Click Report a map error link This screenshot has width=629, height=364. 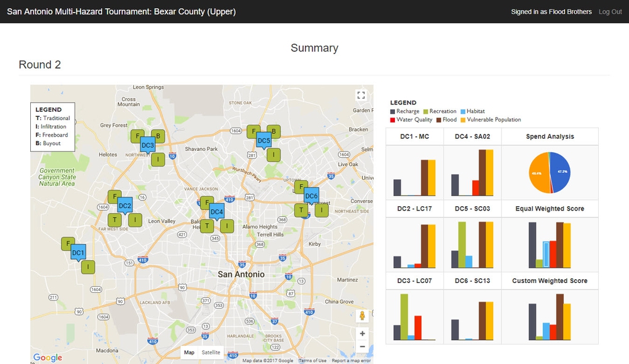coord(351,360)
